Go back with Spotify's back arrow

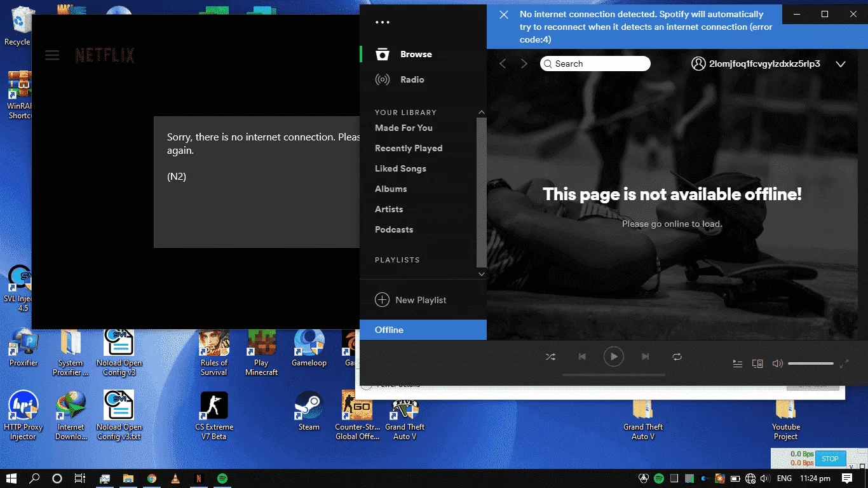[x=503, y=64]
